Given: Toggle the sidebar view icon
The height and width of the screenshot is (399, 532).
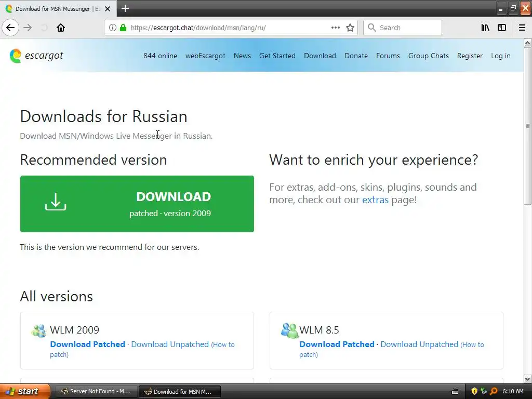Looking at the screenshot, I should click(502, 28).
